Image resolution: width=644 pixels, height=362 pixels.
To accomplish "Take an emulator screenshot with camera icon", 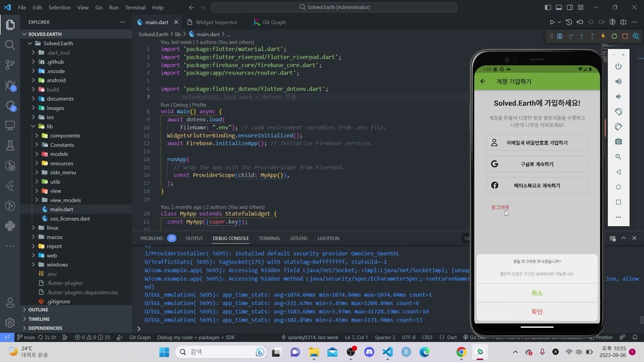I will 618,142.
